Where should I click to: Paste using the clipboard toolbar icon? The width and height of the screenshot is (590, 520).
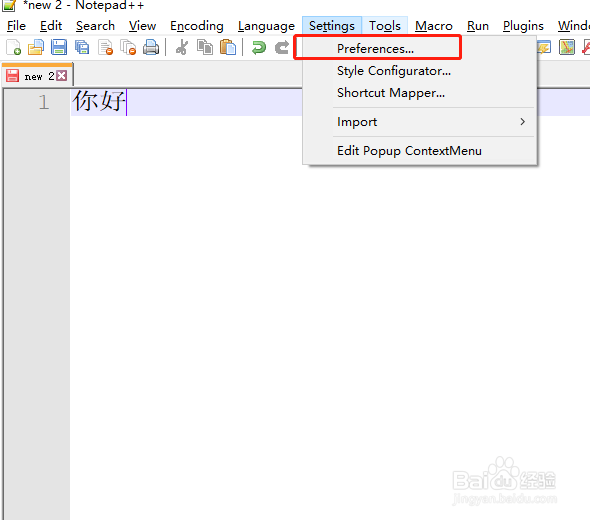point(228,47)
